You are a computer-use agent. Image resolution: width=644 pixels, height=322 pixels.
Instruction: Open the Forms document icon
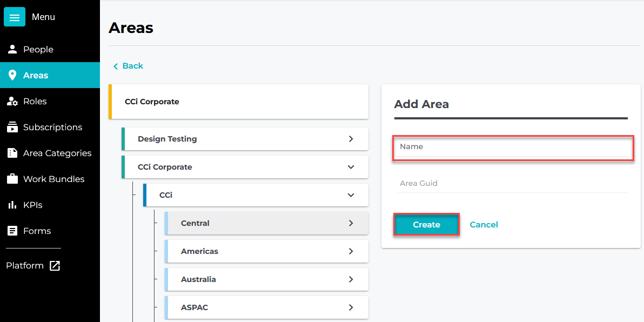click(12, 231)
